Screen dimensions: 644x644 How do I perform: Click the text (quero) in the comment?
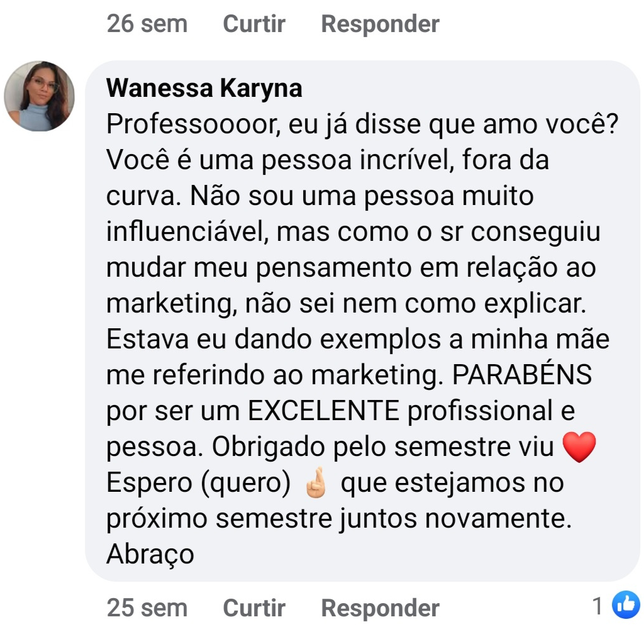(x=246, y=482)
